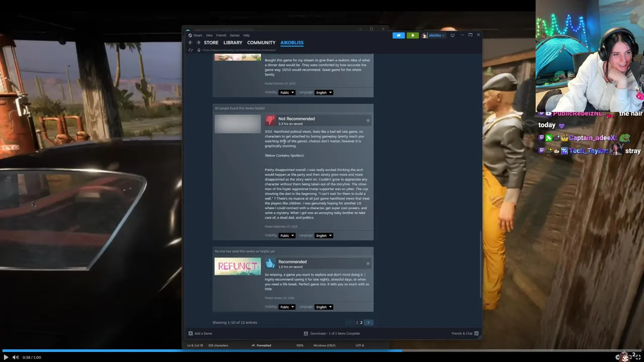Viewport: 644px width, 362px height.
Task: Click '226 characters' in Notepad status bar
Action: tap(218, 345)
